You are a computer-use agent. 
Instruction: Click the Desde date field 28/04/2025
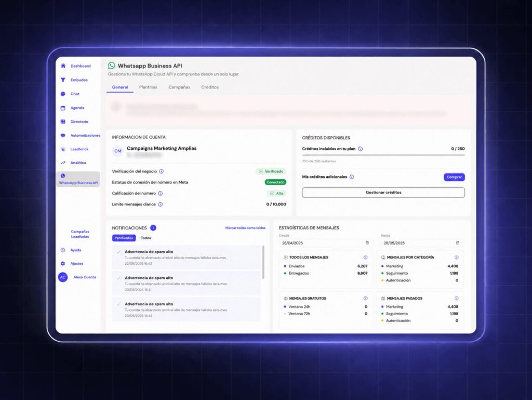[x=326, y=243]
